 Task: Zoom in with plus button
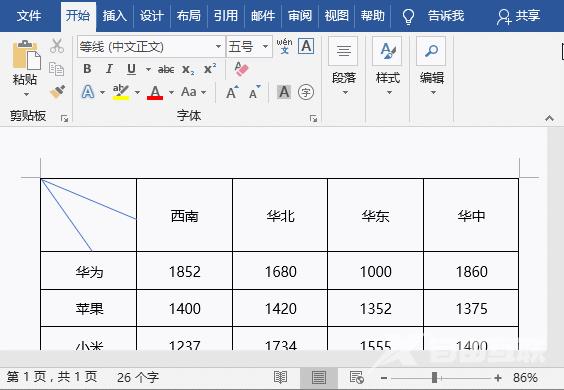(498, 378)
